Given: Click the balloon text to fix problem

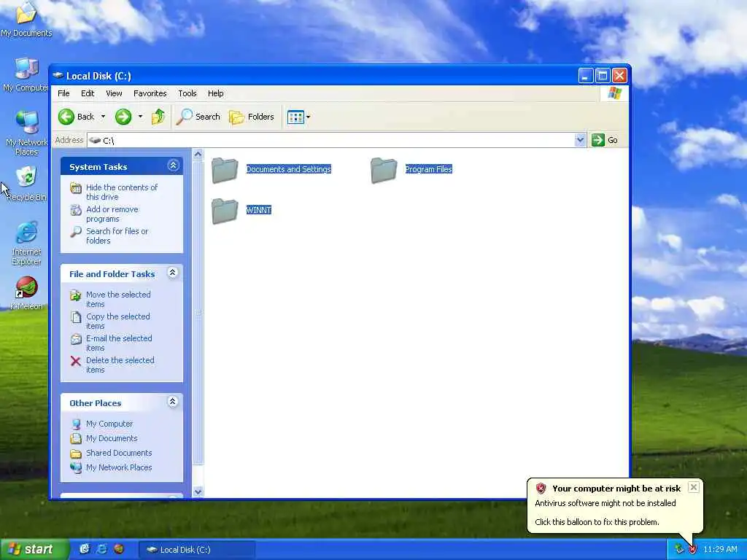Looking at the screenshot, I should pyautogui.click(x=597, y=522).
